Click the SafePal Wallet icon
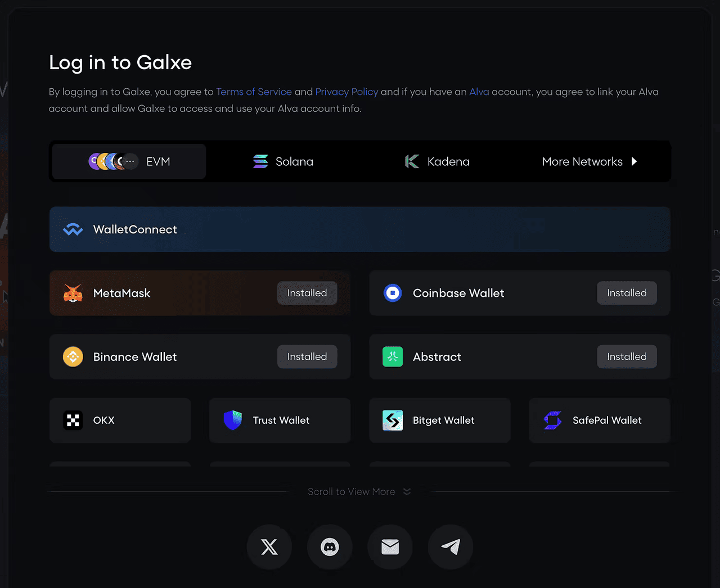Image resolution: width=720 pixels, height=588 pixels. tap(552, 420)
